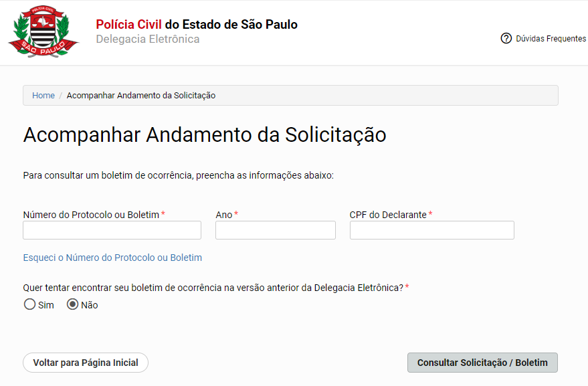Click Voltar para Página Inicial
The width and height of the screenshot is (588, 386).
(85, 362)
